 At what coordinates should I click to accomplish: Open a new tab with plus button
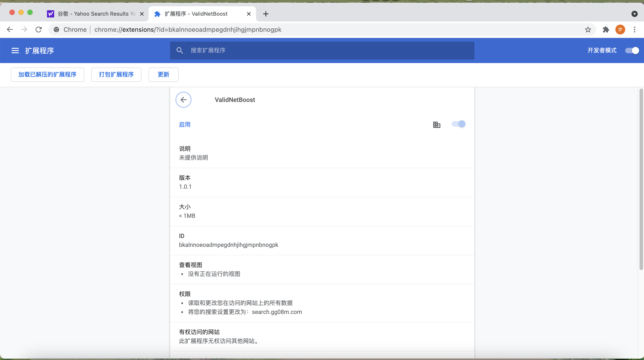tap(266, 14)
